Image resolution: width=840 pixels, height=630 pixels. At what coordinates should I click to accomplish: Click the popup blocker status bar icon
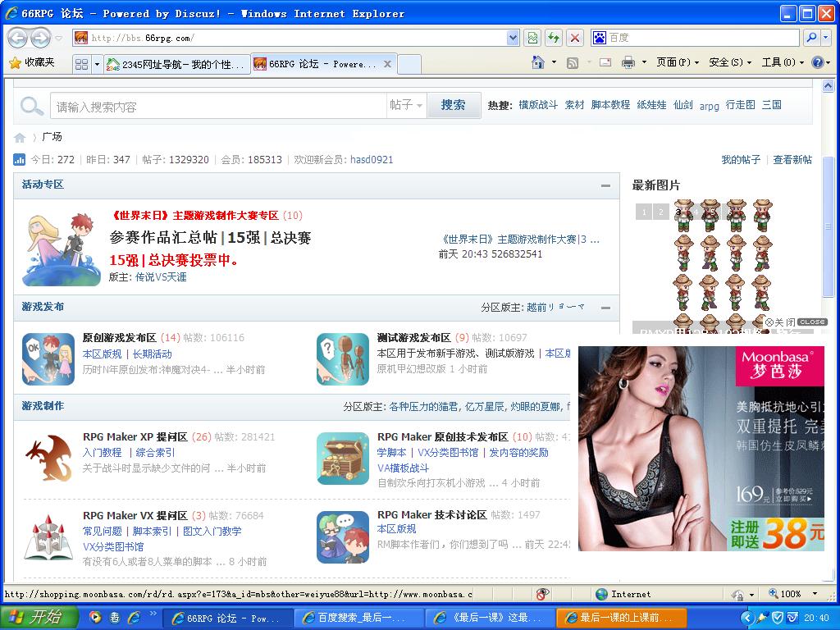(542, 594)
